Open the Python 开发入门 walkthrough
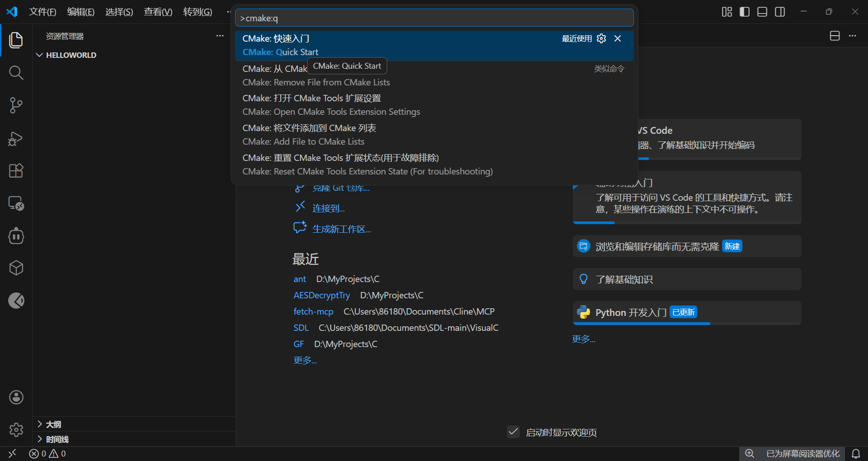This screenshot has height=461, width=868. click(687, 313)
